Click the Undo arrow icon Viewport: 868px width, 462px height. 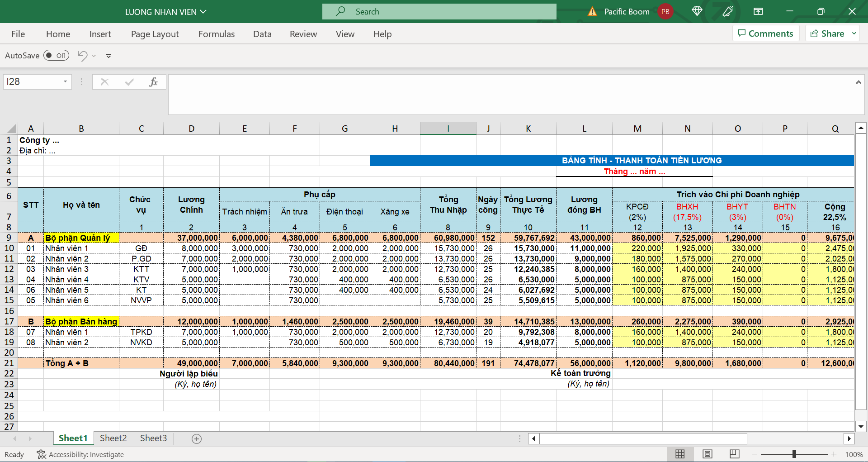coord(82,56)
